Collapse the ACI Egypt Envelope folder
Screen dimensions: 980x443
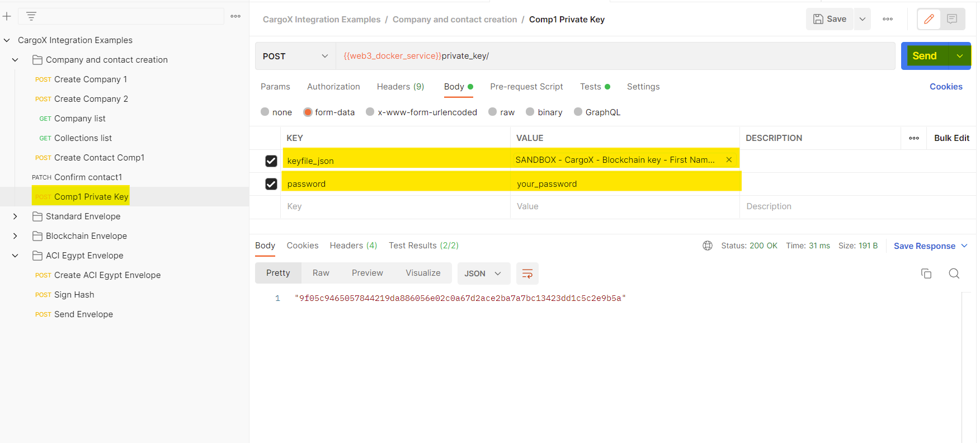[15, 256]
